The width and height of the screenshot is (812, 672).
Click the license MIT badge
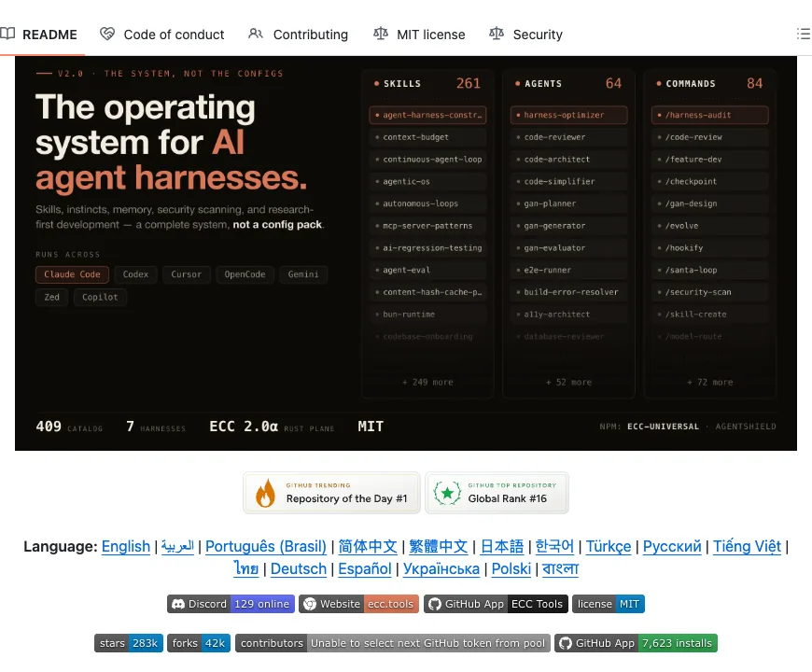(609, 604)
